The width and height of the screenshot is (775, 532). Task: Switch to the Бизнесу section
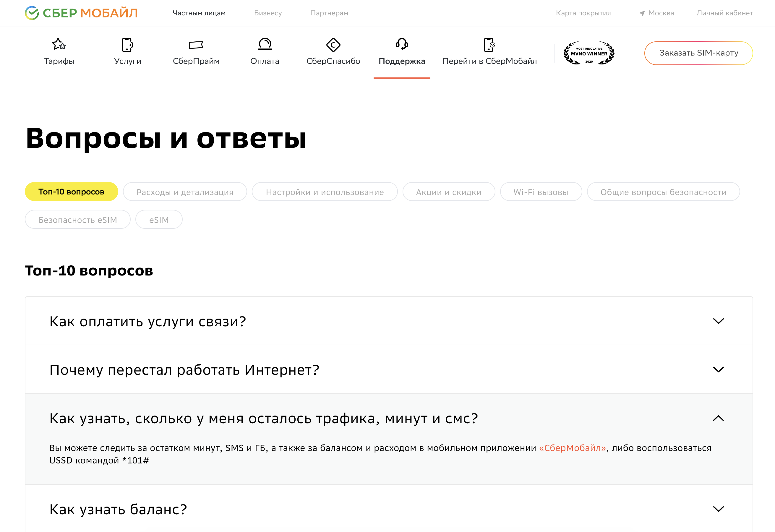click(268, 13)
